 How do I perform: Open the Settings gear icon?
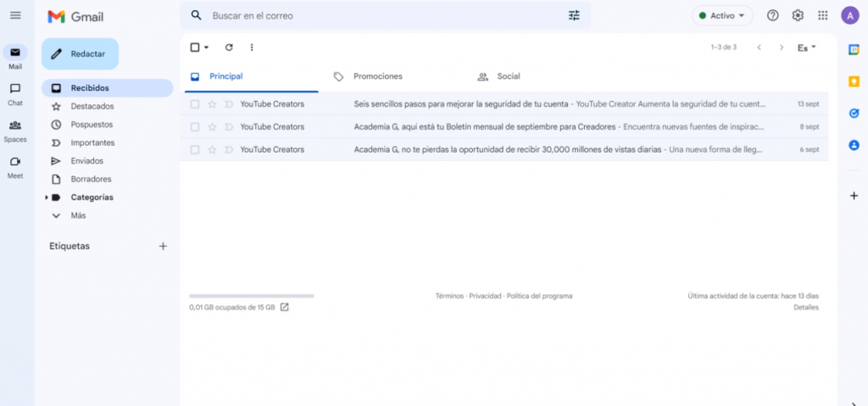click(x=798, y=15)
